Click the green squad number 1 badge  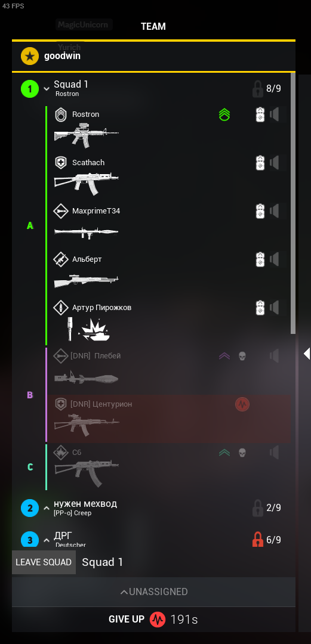(x=30, y=88)
